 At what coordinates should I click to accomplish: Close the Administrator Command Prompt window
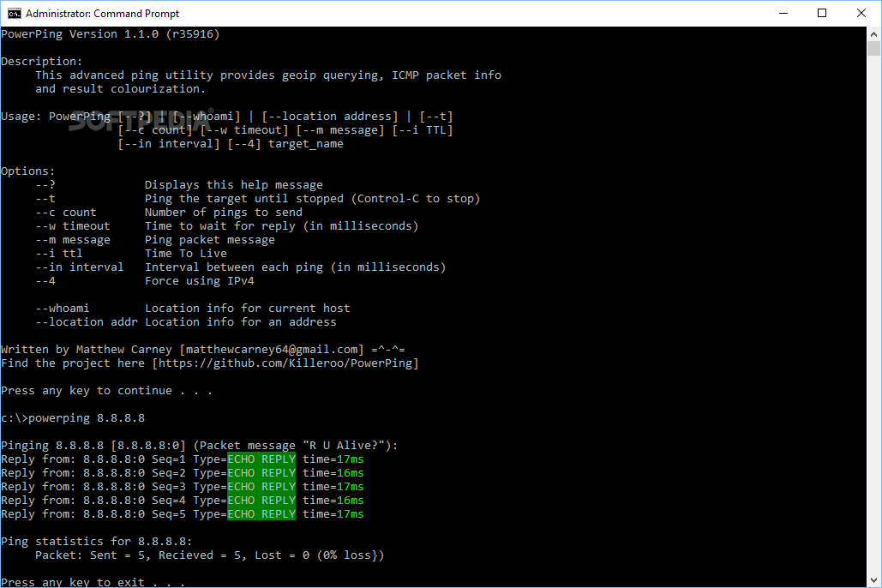pos(861,14)
